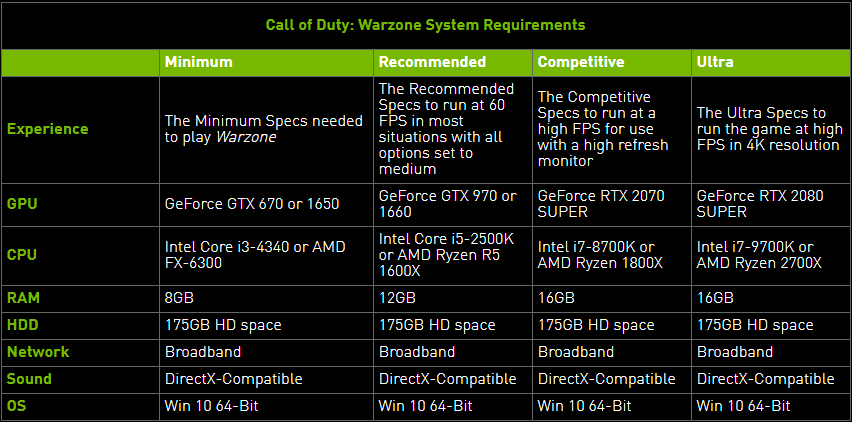Select the Ultra column header

(x=717, y=62)
